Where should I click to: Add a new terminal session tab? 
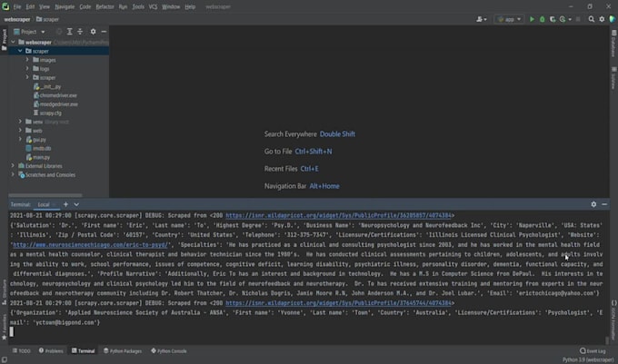(65, 204)
